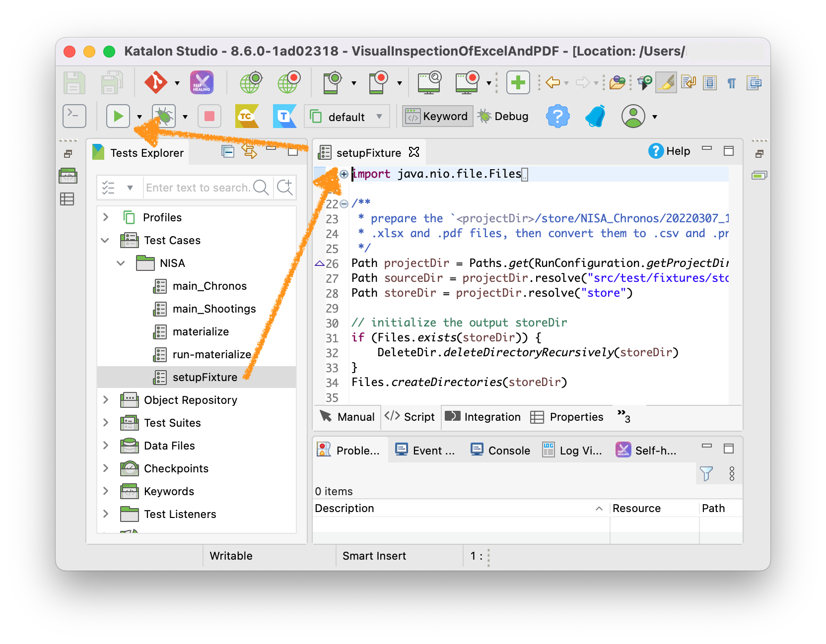This screenshot has height=644, width=826.
Task: Open the Git icon dropdown arrow
Action: pos(177,83)
